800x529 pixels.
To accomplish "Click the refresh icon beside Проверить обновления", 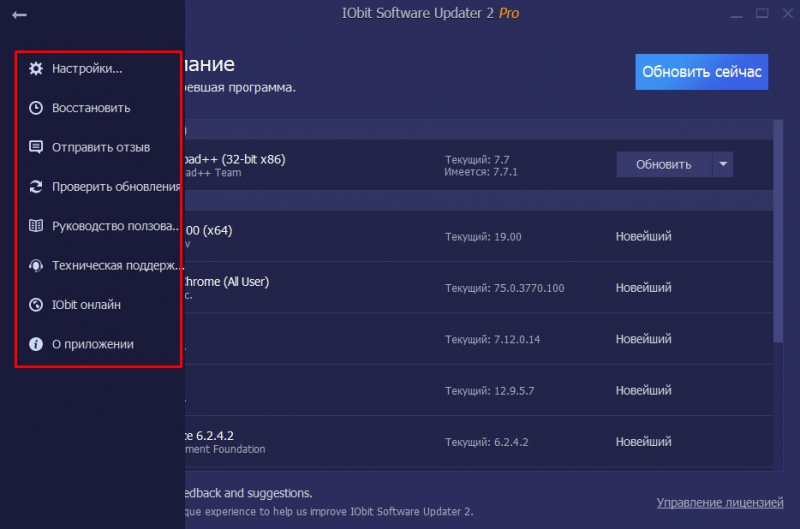I will coord(36,187).
